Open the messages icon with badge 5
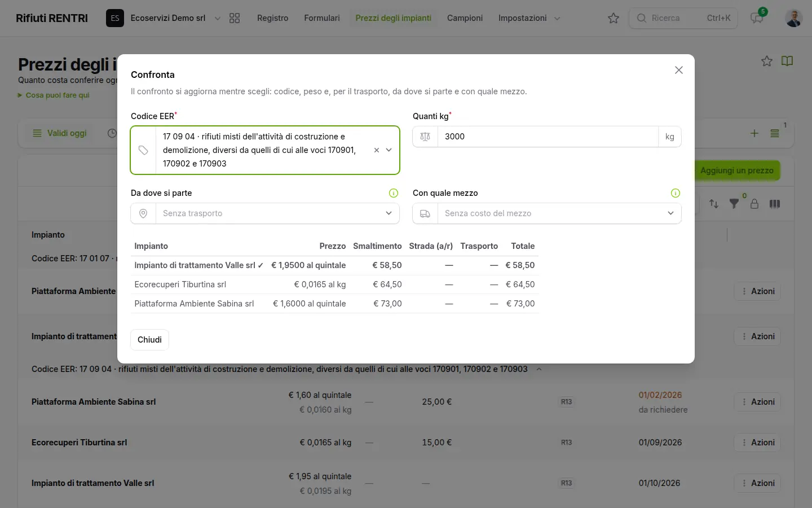The width and height of the screenshot is (812, 508). coord(757,18)
